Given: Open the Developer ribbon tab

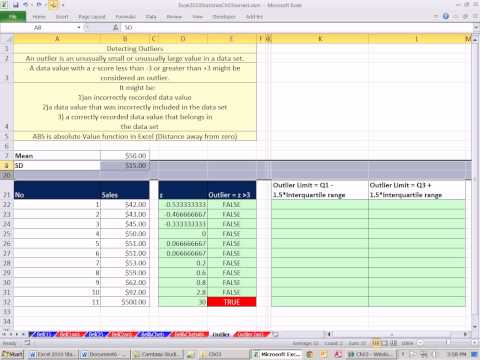Looking at the screenshot, I should click(x=224, y=16).
